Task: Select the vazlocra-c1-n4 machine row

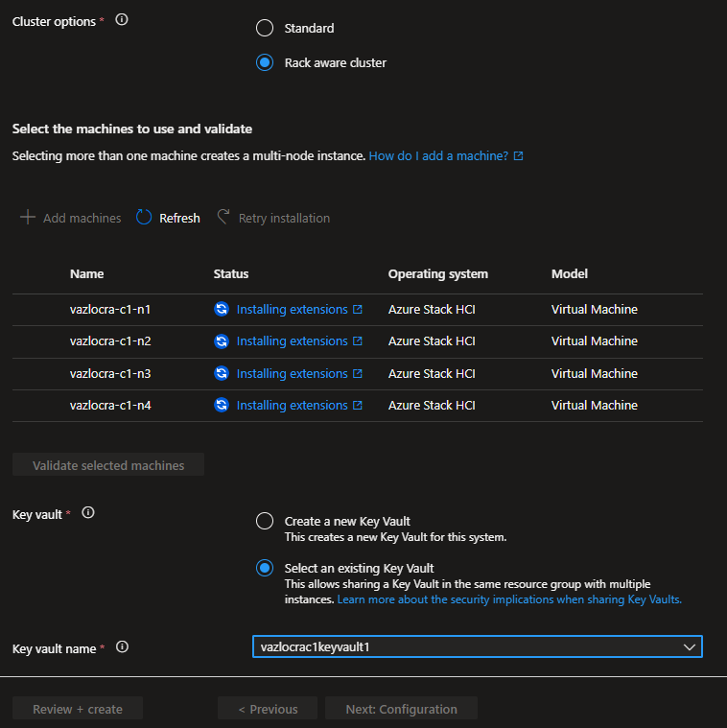Action: tap(110, 406)
